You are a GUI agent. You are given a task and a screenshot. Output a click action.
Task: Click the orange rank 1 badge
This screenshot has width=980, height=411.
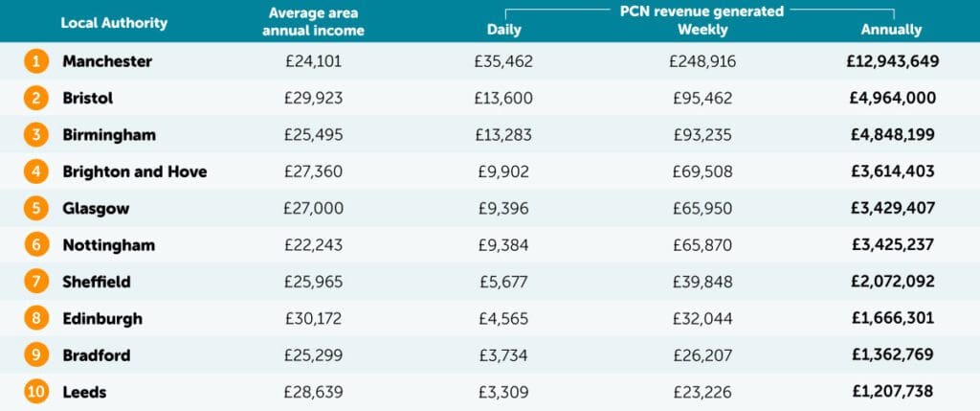tap(35, 61)
